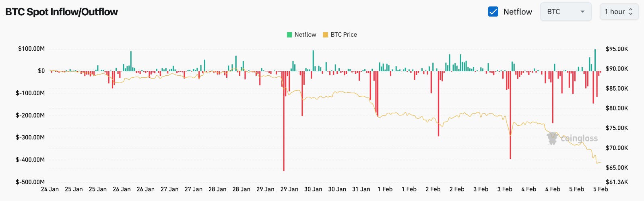Viewport: 644px width, 201px height.
Task: Uncheck the Netflow checkbox
Action: point(493,12)
